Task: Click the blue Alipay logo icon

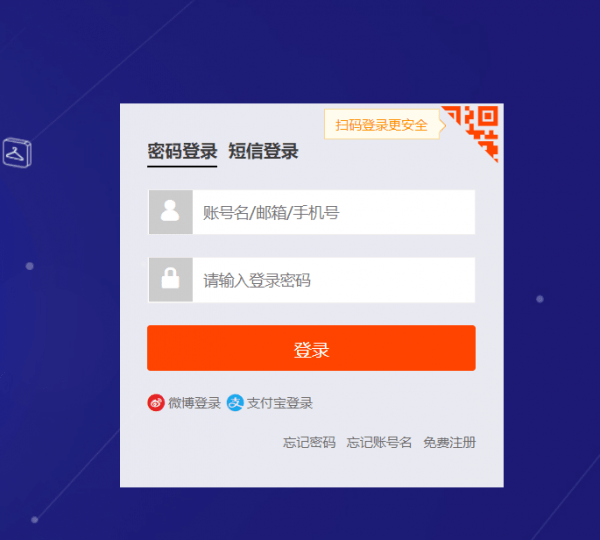Action: tap(235, 403)
